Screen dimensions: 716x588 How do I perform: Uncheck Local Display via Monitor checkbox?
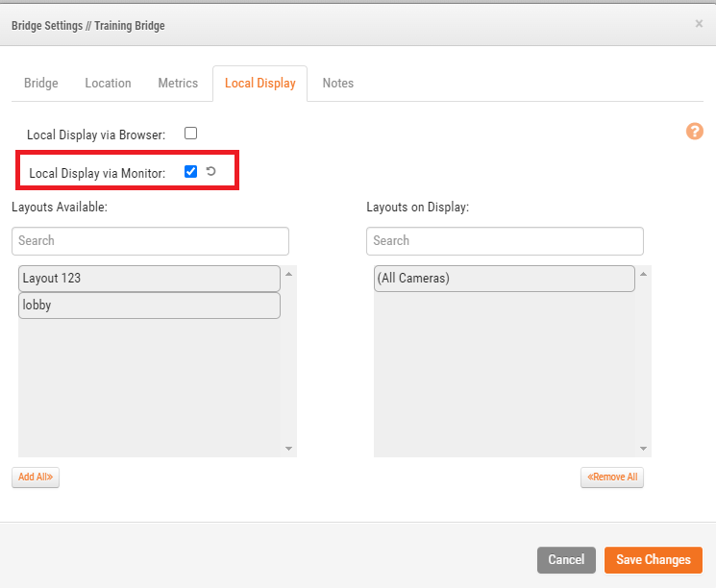pyautogui.click(x=190, y=172)
